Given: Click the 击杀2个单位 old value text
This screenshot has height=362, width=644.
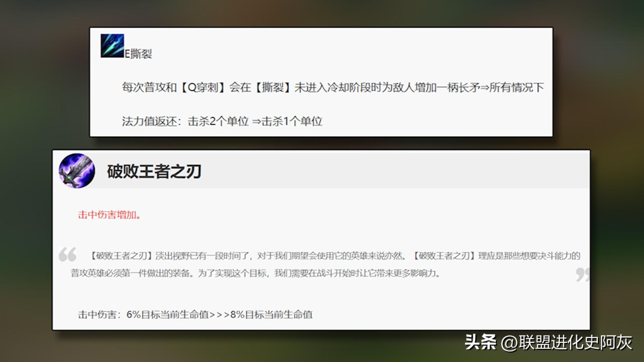Looking at the screenshot, I should [218, 121].
